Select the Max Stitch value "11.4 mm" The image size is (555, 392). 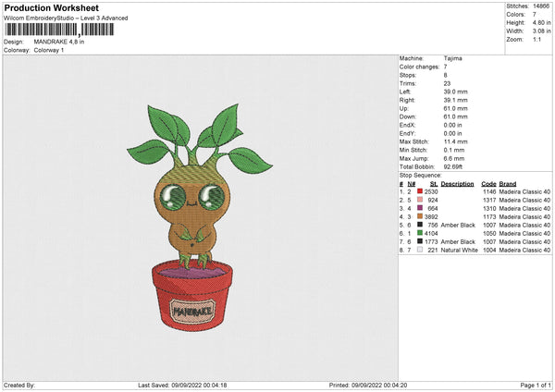pyautogui.click(x=455, y=141)
